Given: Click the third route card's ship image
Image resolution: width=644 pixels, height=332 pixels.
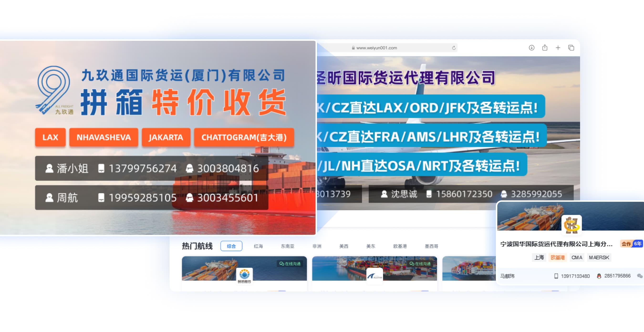Looking at the screenshot, I should click(x=469, y=269).
